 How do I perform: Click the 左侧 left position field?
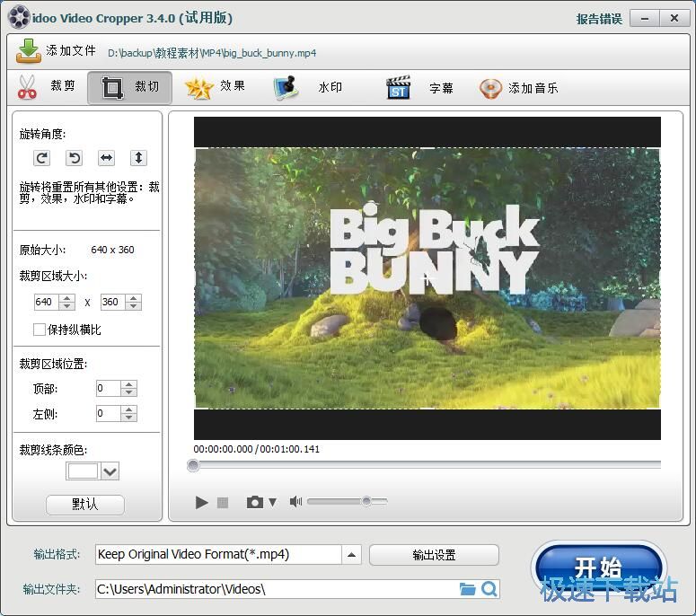click(x=109, y=414)
